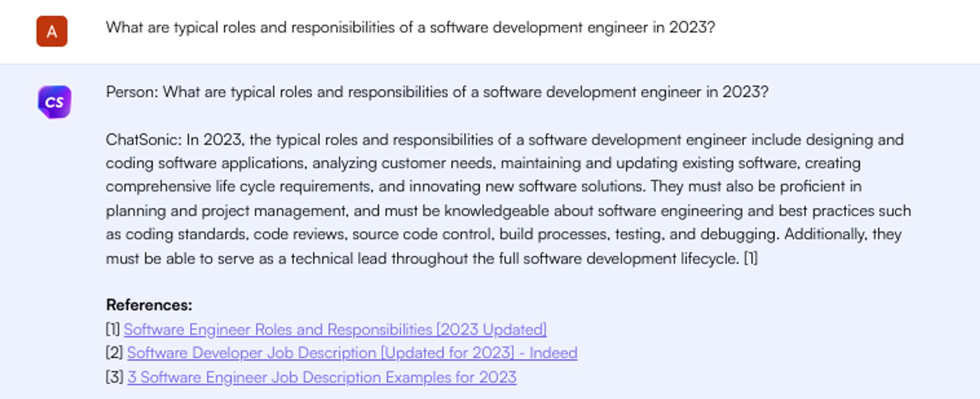Click the "References:" bold heading
Screen dimensions: 980x399
[149, 305]
